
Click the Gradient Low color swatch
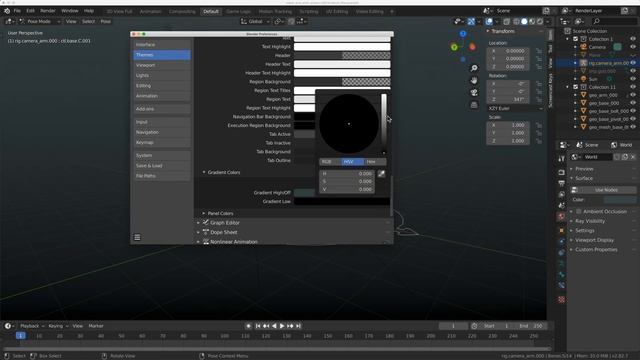tap(342, 201)
